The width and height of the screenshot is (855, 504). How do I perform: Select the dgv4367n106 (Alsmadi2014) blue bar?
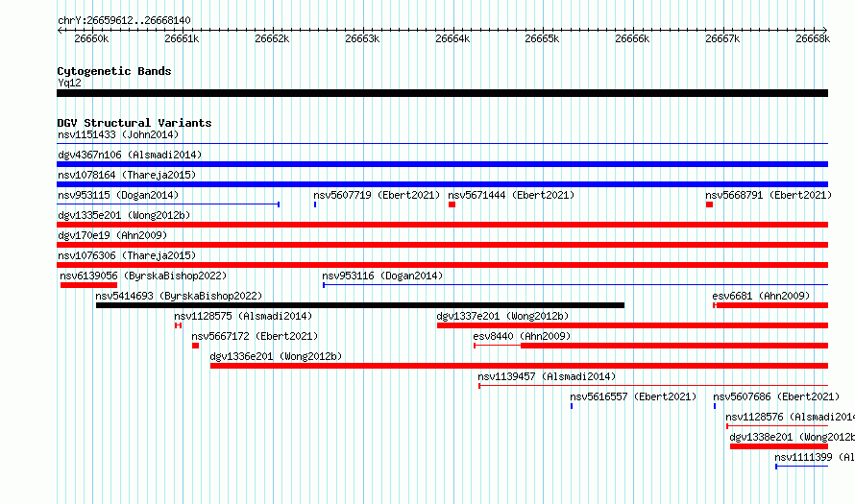point(442,164)
